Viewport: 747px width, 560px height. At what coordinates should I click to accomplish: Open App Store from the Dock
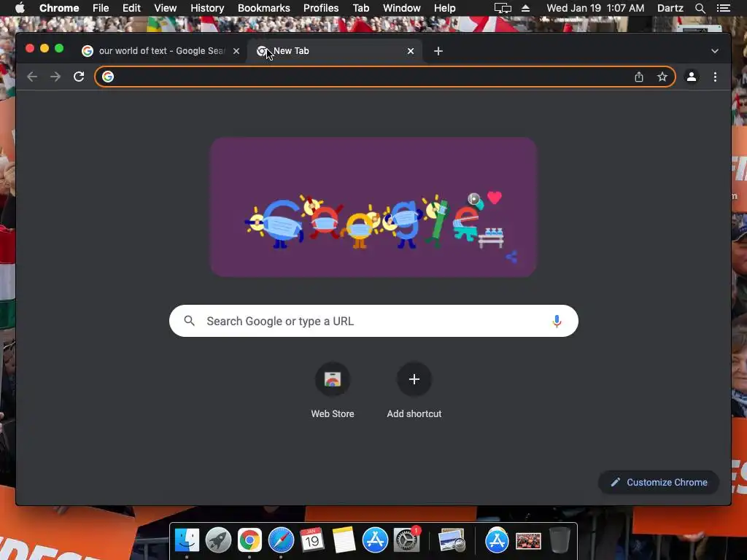pyautogui.click(x=375, y=540)
